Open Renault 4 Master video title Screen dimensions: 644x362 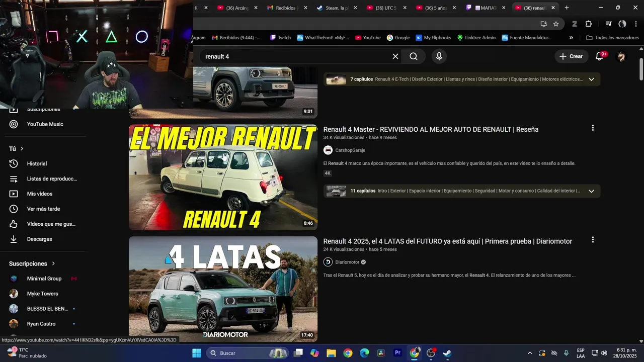431,129
